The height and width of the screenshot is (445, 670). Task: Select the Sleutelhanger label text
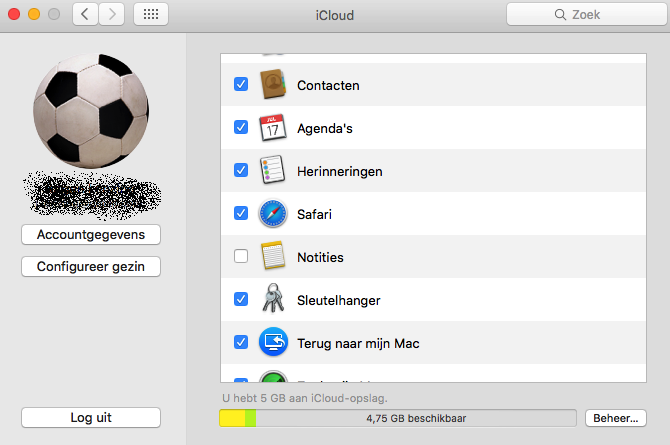click(338, 301)
